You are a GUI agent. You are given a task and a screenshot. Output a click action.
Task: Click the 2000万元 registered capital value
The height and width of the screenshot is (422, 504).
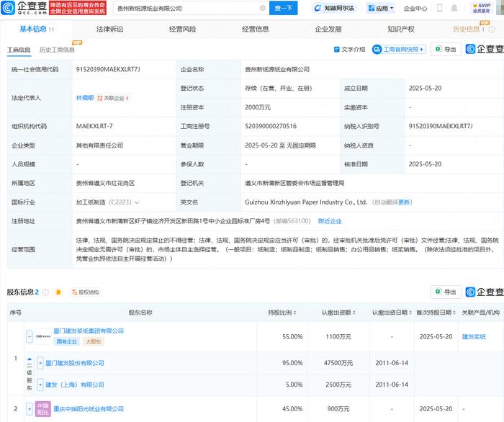point(258,107)
